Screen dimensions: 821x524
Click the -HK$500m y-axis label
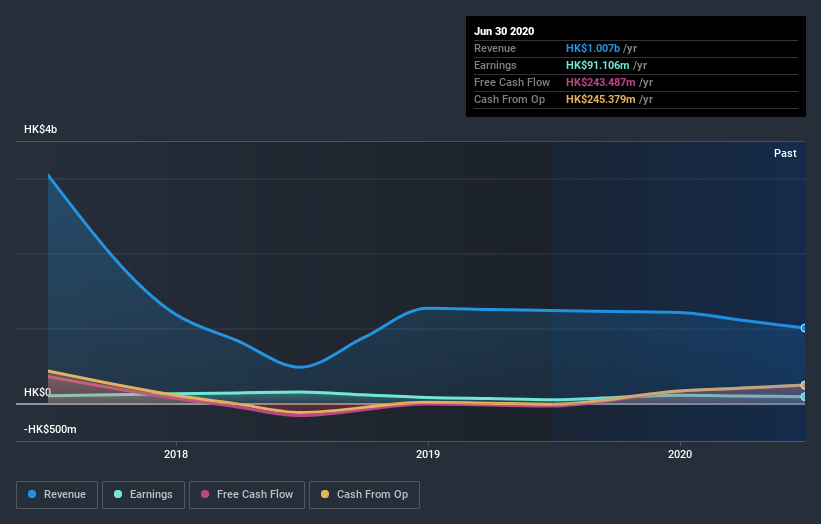click(x=50, y=429)
